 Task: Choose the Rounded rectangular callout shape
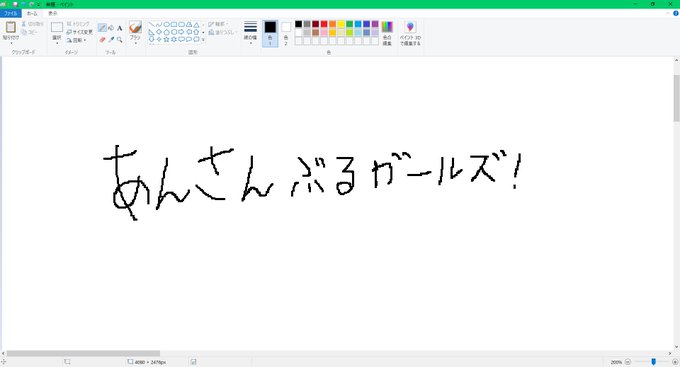tap(181, 39)
